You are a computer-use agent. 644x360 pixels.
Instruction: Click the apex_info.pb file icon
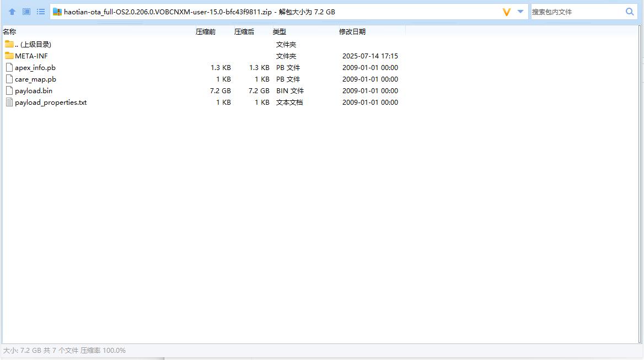point(9,67)
